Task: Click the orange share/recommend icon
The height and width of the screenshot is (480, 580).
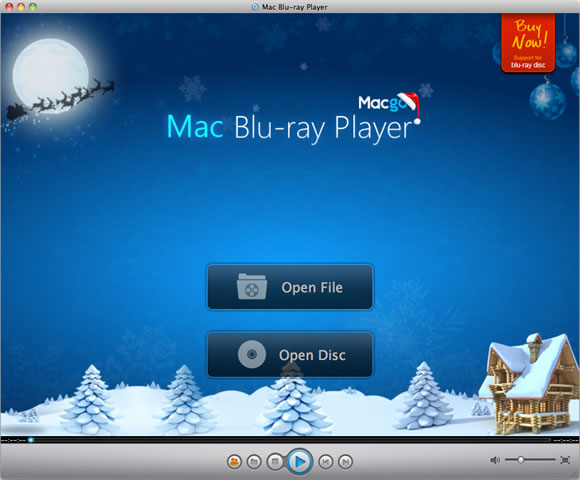Action: click(234, 462)
